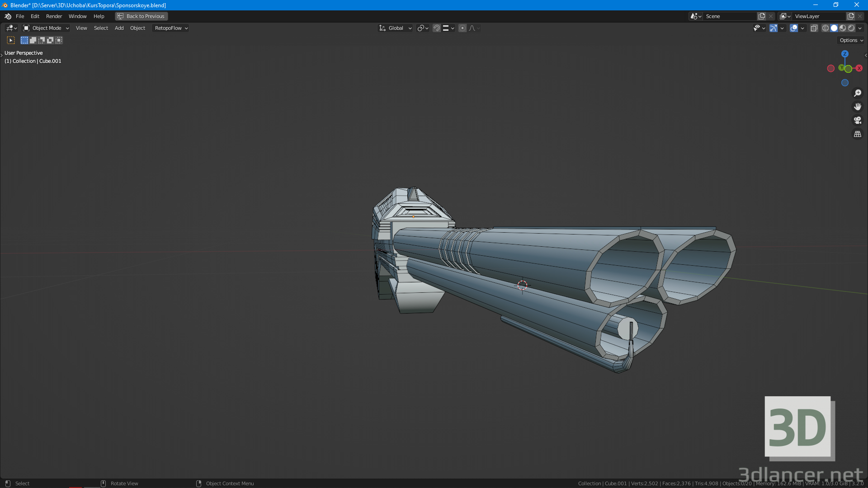The image size is (868, 488).
Task: Click the scene properties icon in header
Action: click(694, 16)
